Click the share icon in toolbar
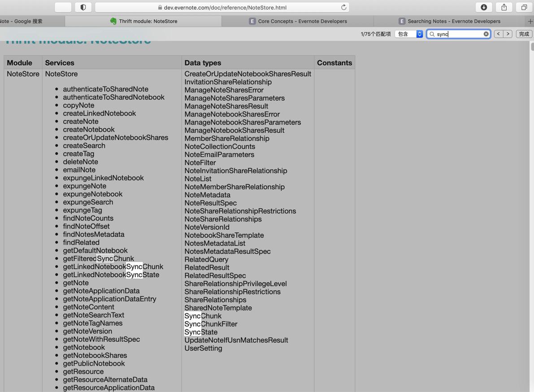 (504, 7)
